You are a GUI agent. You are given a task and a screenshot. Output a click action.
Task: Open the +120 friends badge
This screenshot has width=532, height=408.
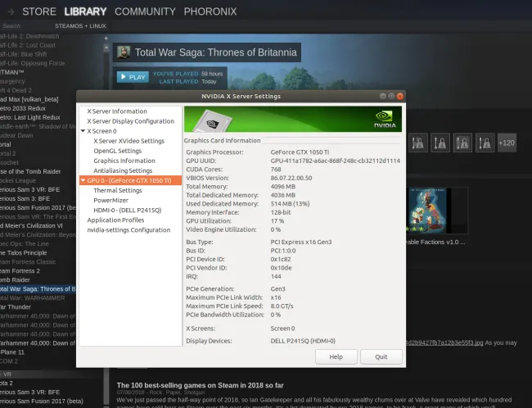coord(507,143)
